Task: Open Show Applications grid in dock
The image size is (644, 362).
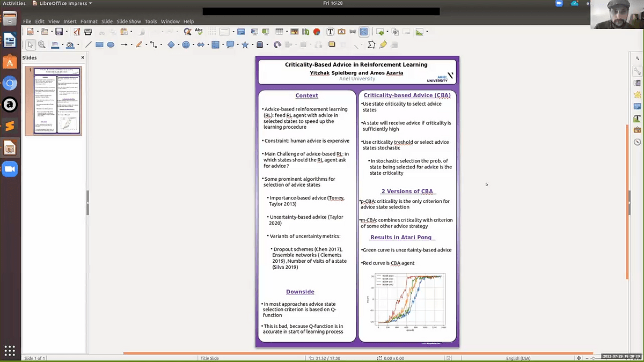Action: point(10,350)
